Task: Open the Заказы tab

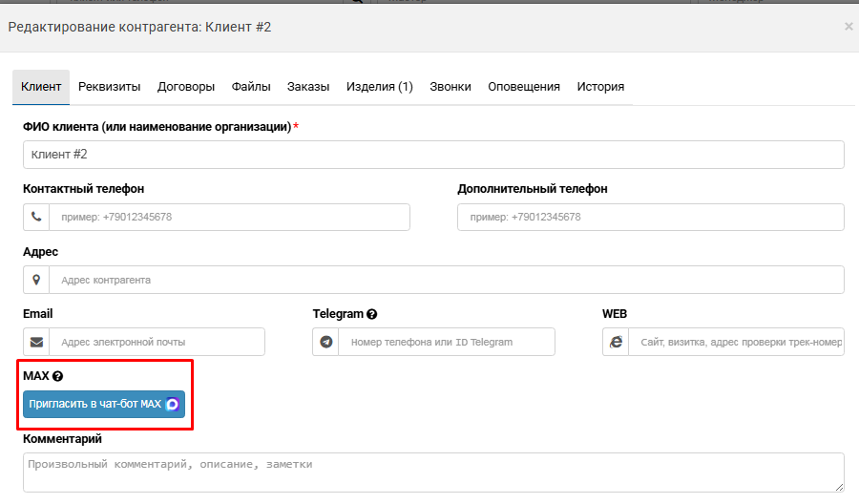Action: [308, 87]
